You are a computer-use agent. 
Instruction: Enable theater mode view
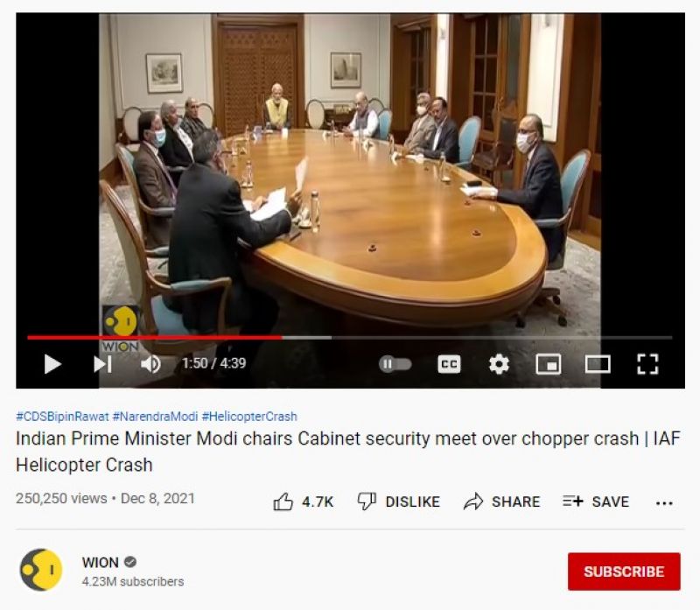[598, 364]
